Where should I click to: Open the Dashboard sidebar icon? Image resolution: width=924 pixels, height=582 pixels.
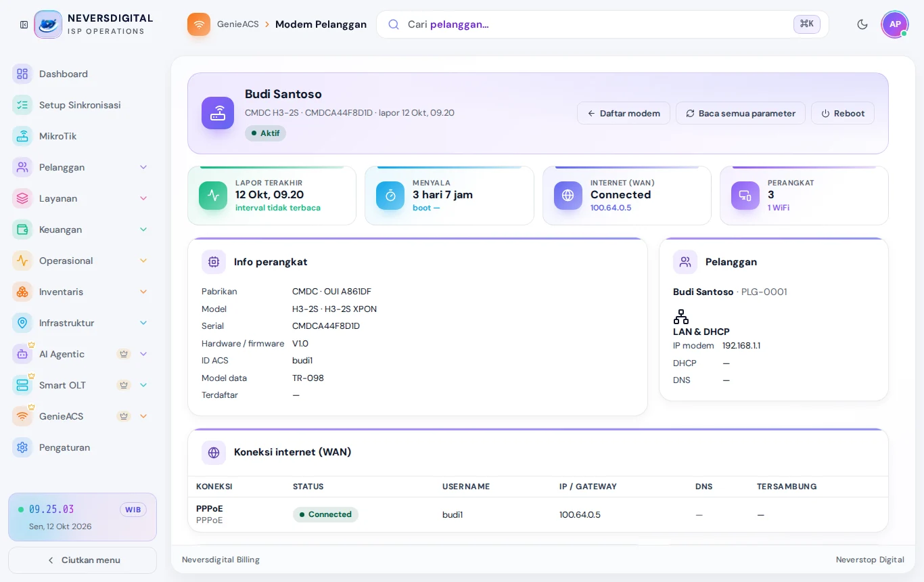point(22,74)
